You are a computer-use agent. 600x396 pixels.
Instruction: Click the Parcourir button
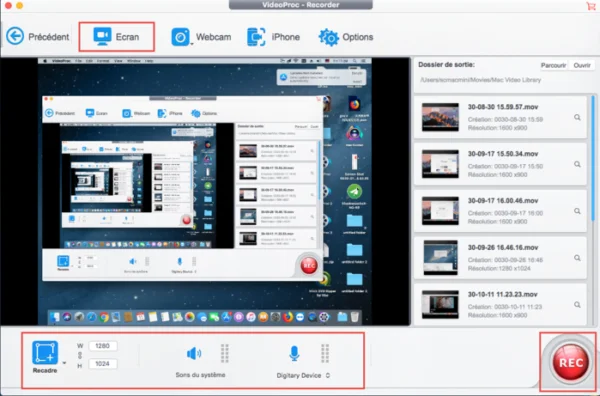coord(553,65)
